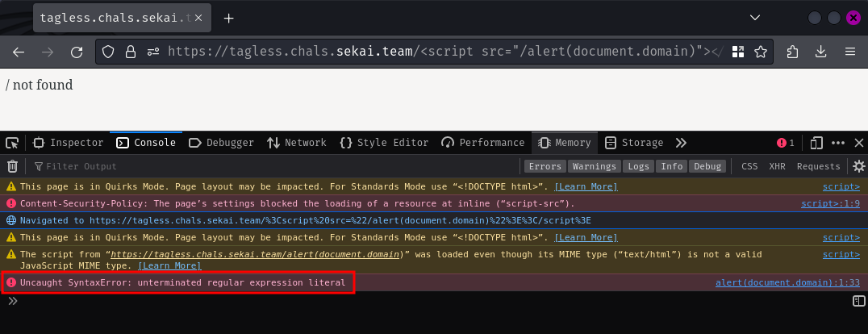Toggle multi-line editor mode icon

coord(858,301)
